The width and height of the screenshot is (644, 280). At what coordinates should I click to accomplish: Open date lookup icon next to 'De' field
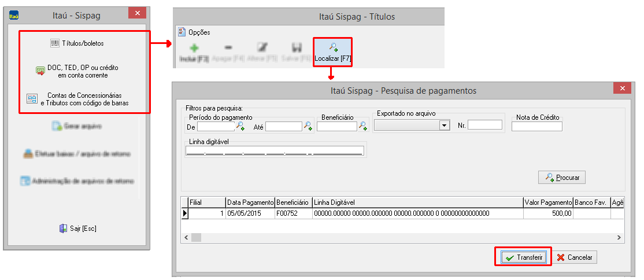coord(240,127)
